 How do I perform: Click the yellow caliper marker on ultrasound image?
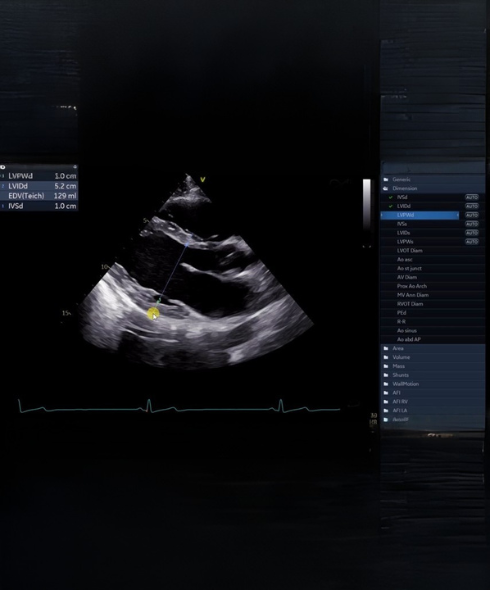coord(153,313)
